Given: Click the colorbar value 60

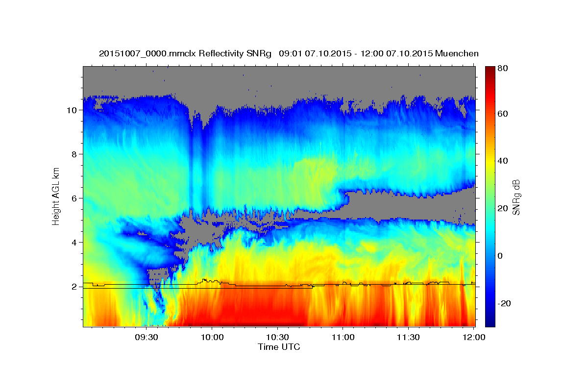Looking at the screenshot, I should (502, 114).
